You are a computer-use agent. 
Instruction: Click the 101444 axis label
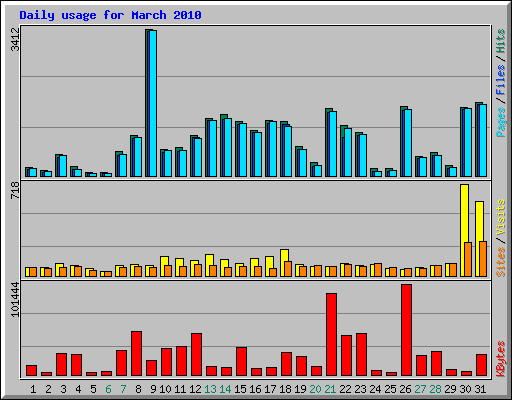tap(15, 299)
